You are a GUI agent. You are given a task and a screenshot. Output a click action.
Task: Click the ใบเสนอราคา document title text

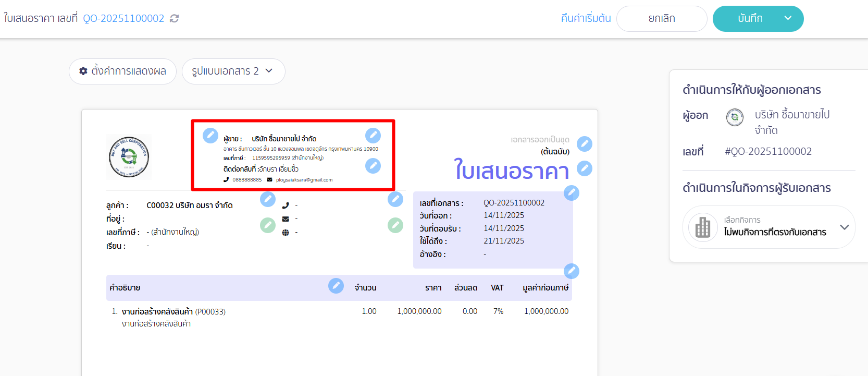click(512, 170)
